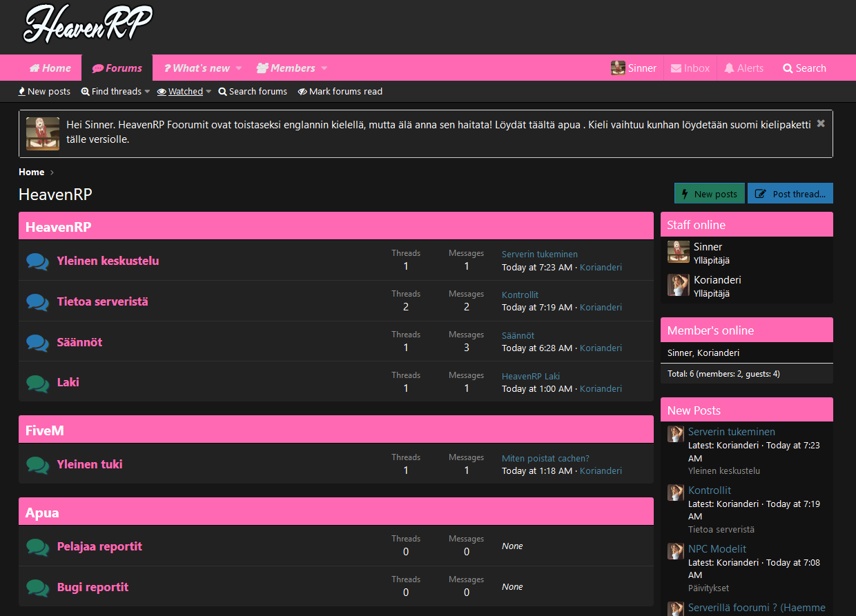Open Sinner's name in Staff online
Image resolution: width=856 pixels, height=616 pixels.
click(x=708, y=246)
